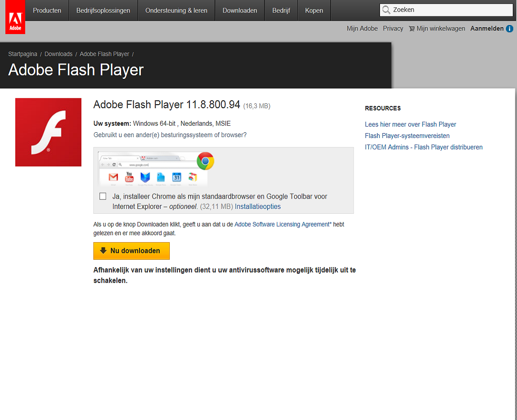Click the other operating system or browser link
517x420 pixels.
pyautogui.click(x=170, y=135)
